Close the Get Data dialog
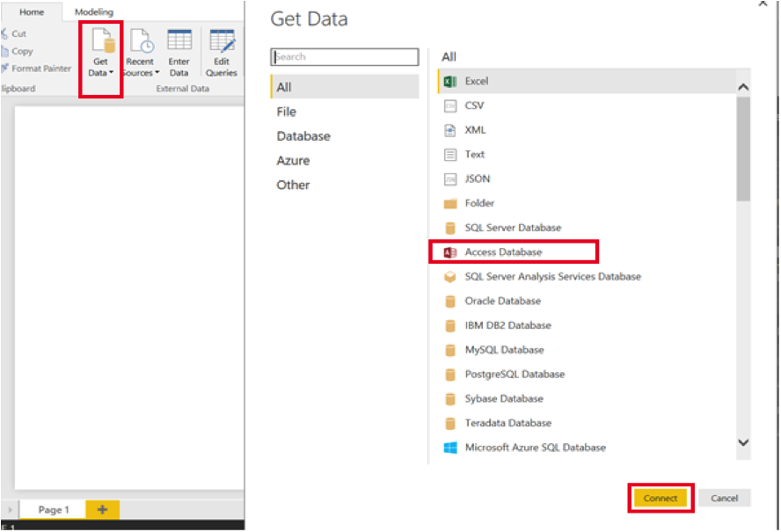Viewport: 781px width, 532px height. pyautogui.click(x=763, y=4)
